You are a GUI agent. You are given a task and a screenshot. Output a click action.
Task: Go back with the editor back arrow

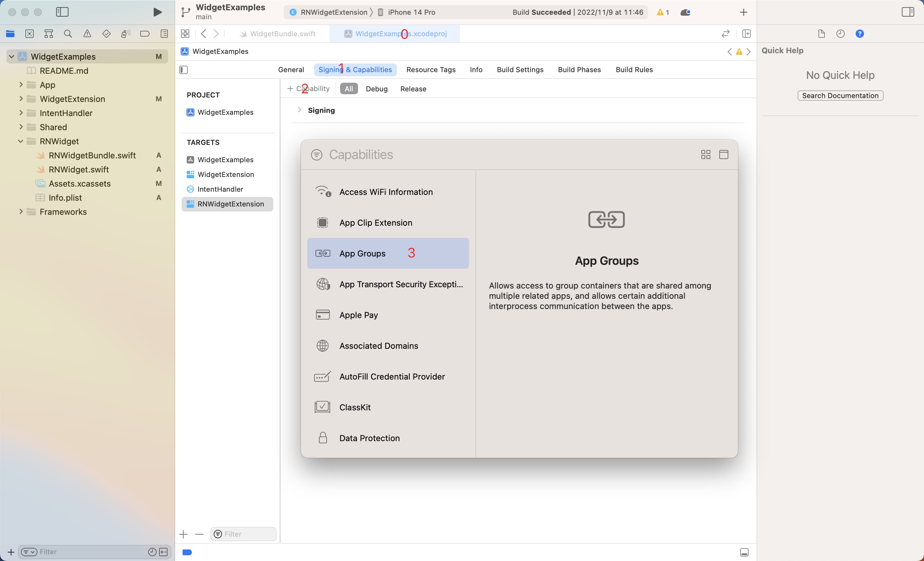pos(204,34)
